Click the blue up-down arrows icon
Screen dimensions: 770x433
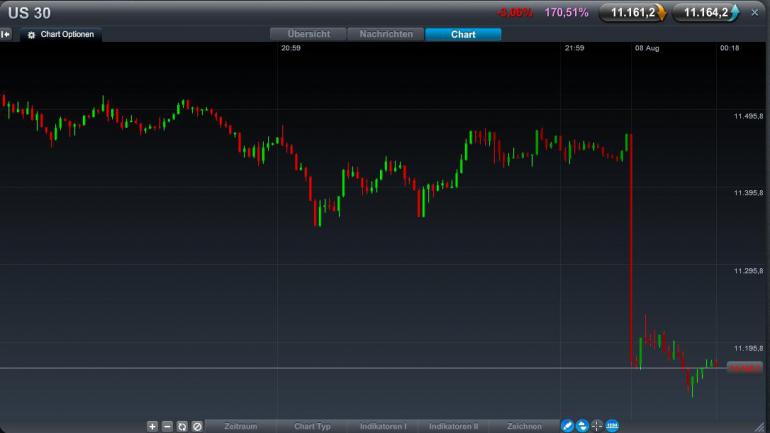point(582,426)
